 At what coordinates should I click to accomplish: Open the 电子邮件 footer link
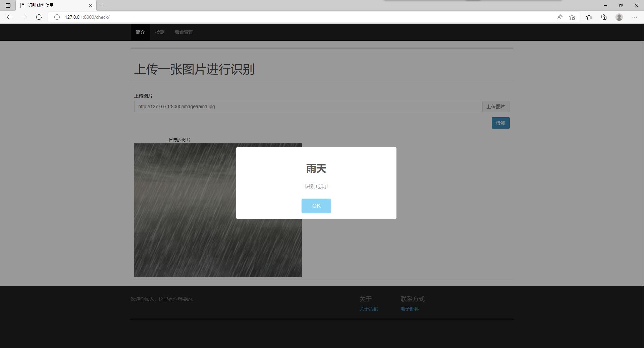410,309
